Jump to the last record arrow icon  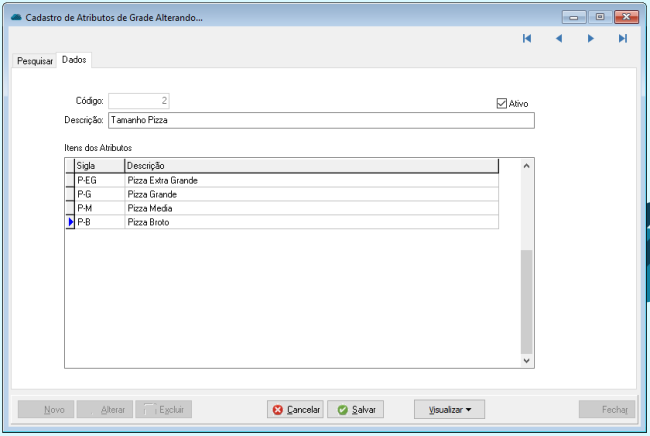[x=622, y=39]
